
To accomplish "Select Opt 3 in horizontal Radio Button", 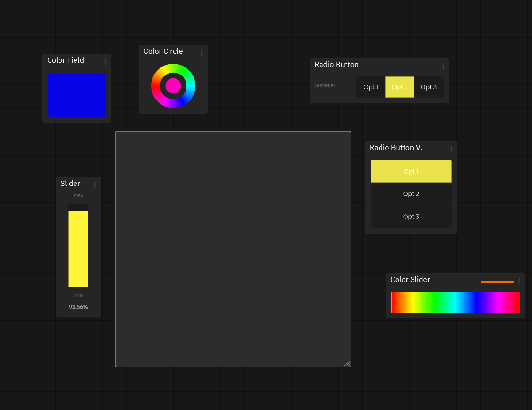I will click(428, 87).
